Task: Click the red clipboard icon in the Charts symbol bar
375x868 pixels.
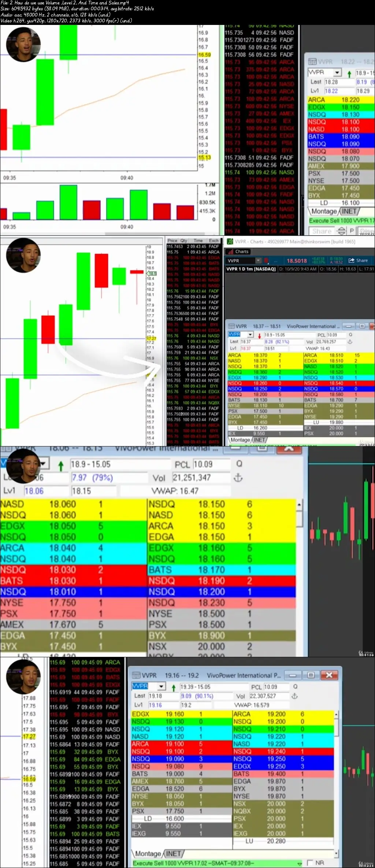Action: point(266,261)
